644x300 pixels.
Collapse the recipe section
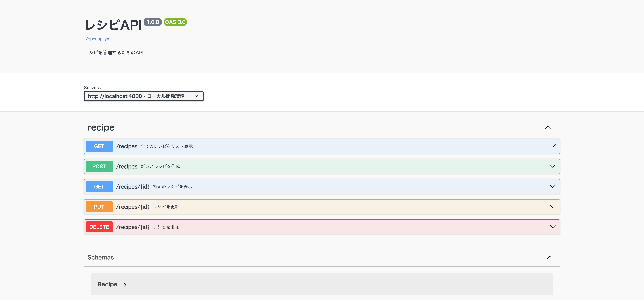click(x=548, y=127)
